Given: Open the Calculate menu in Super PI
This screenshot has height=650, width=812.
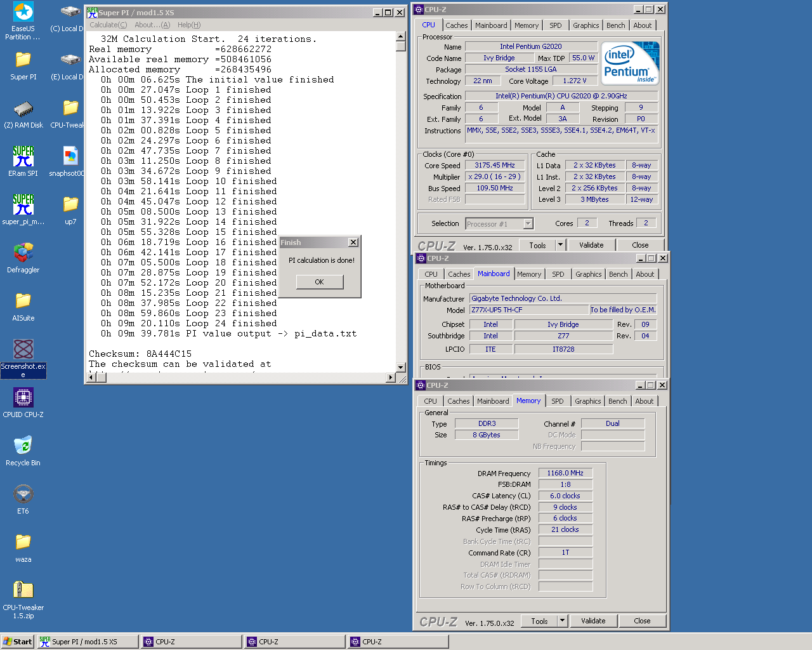Looking at the screenshot, I should (108, 25).
